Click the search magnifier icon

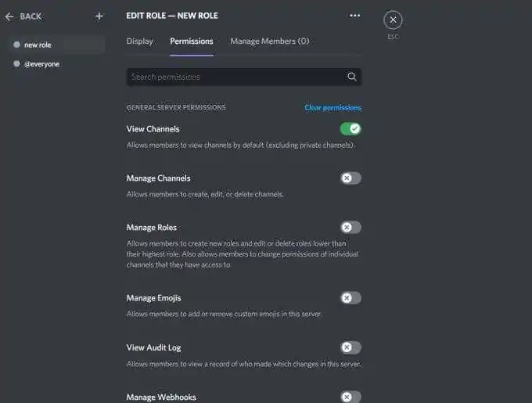(x=352, y=77)
